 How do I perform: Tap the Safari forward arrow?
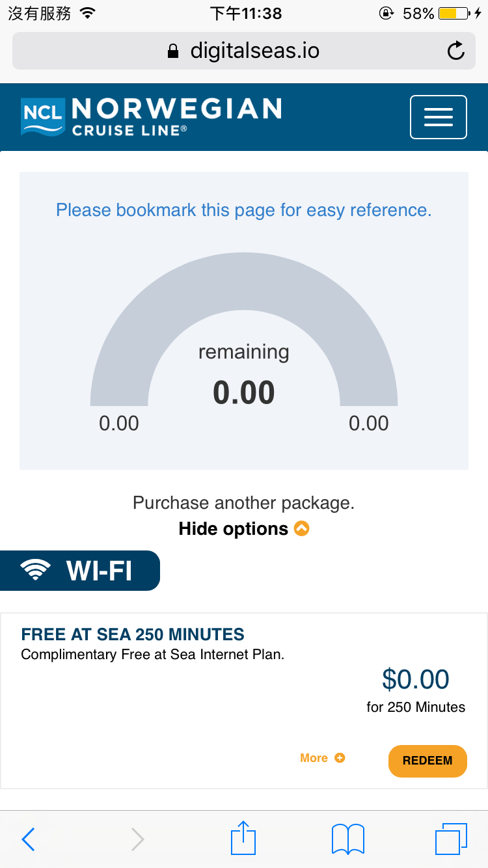click(x=137, y=839)
